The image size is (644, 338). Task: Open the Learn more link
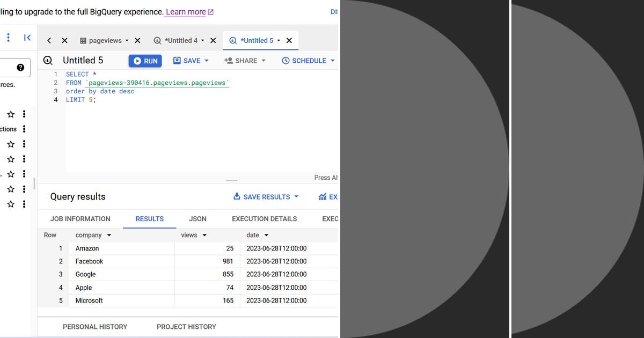click(x=185, y=12)
